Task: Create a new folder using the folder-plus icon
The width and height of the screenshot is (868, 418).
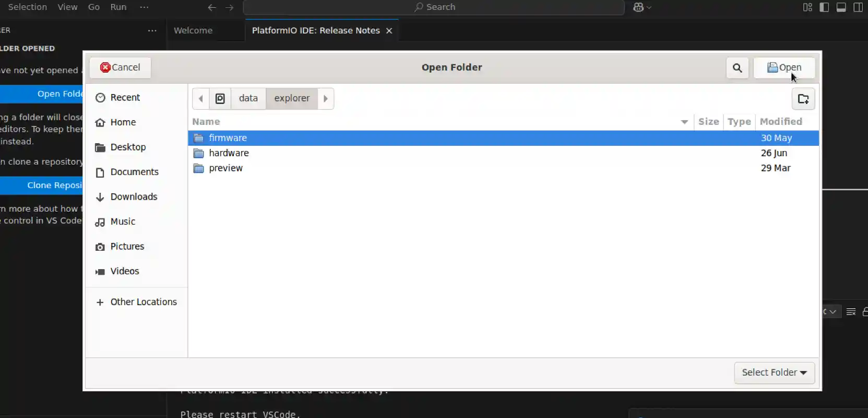Action: [x=803, y=99]
